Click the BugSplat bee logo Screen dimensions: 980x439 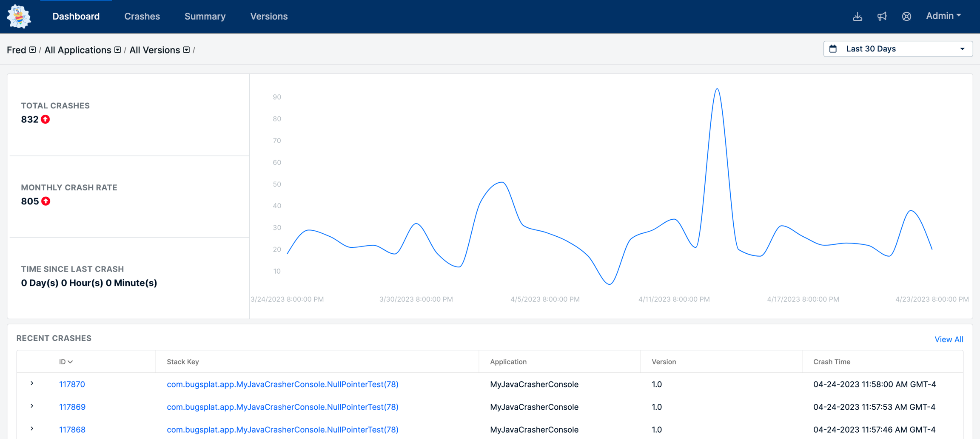click(19, 17)
